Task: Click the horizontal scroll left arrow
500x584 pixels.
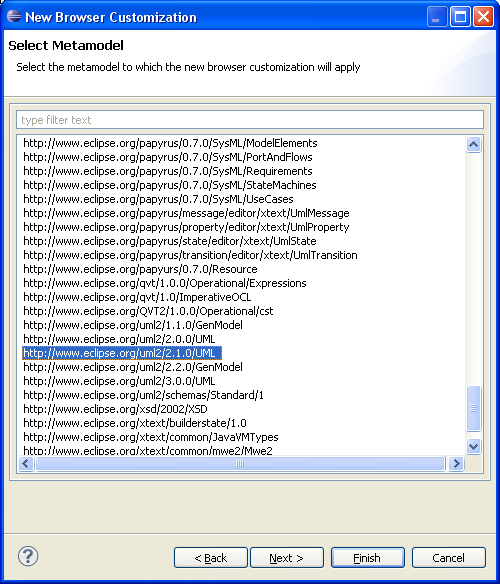Action: [x=26, y=463]
